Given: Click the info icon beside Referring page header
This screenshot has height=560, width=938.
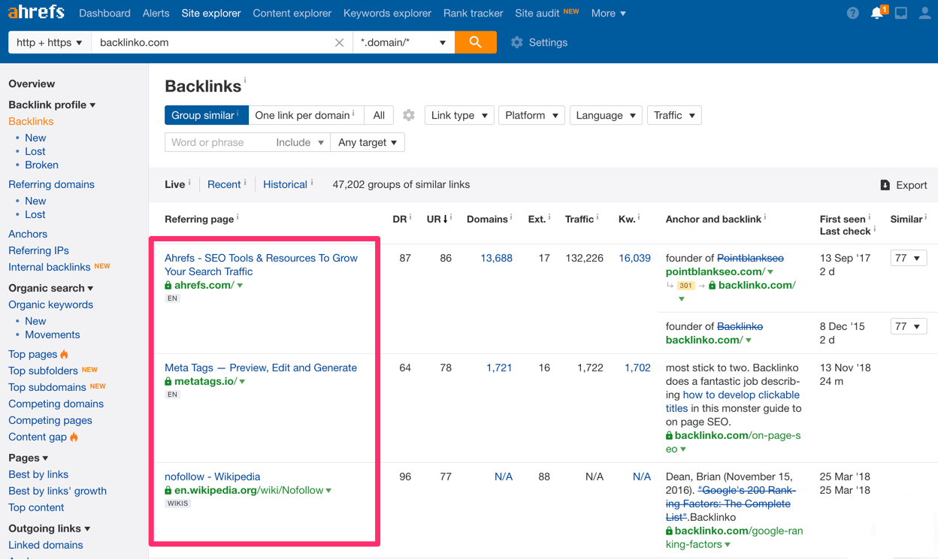Looking at the screenshot, I should click(x=238, y=217).
